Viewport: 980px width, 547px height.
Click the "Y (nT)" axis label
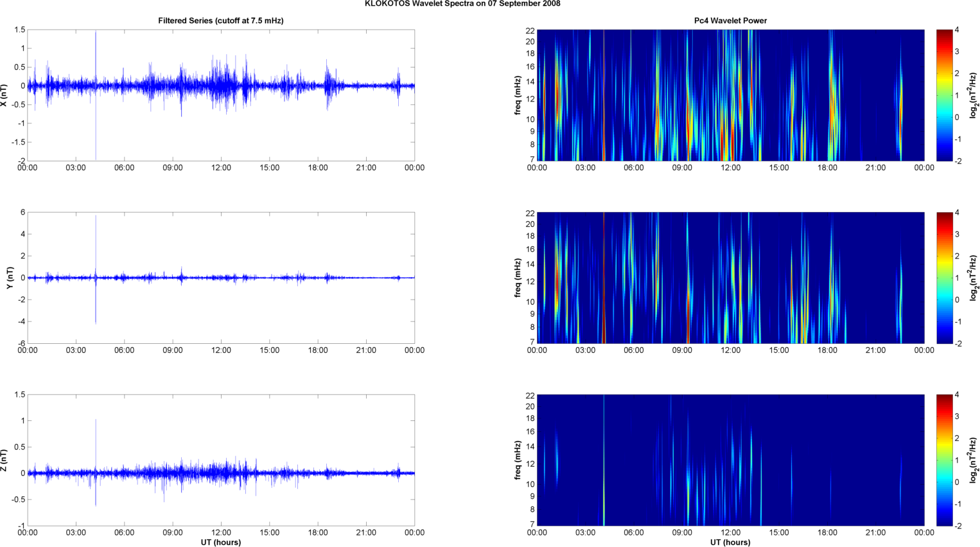point(10,278)
